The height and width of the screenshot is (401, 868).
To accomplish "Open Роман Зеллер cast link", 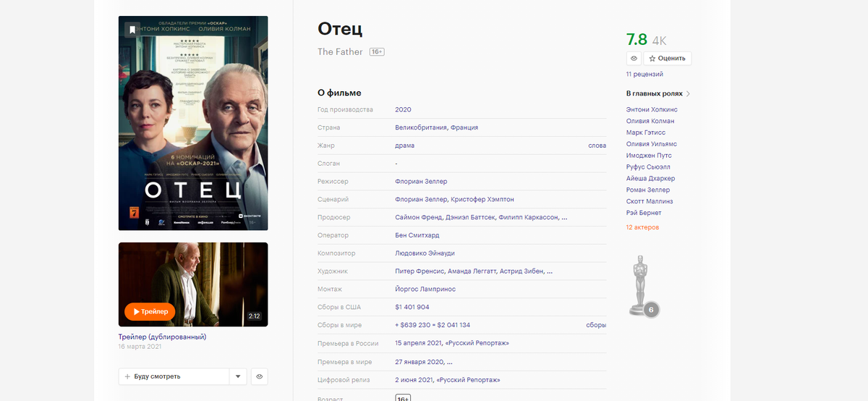I will click(648, 190).
